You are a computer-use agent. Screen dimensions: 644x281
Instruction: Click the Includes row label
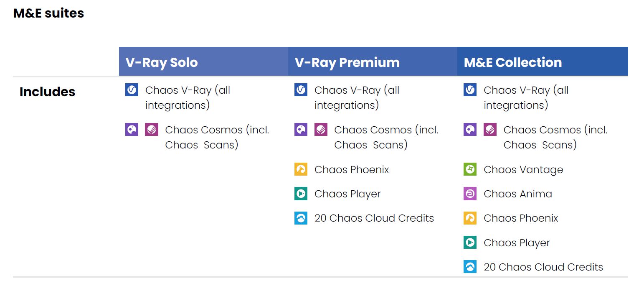(x=47, y=92)
